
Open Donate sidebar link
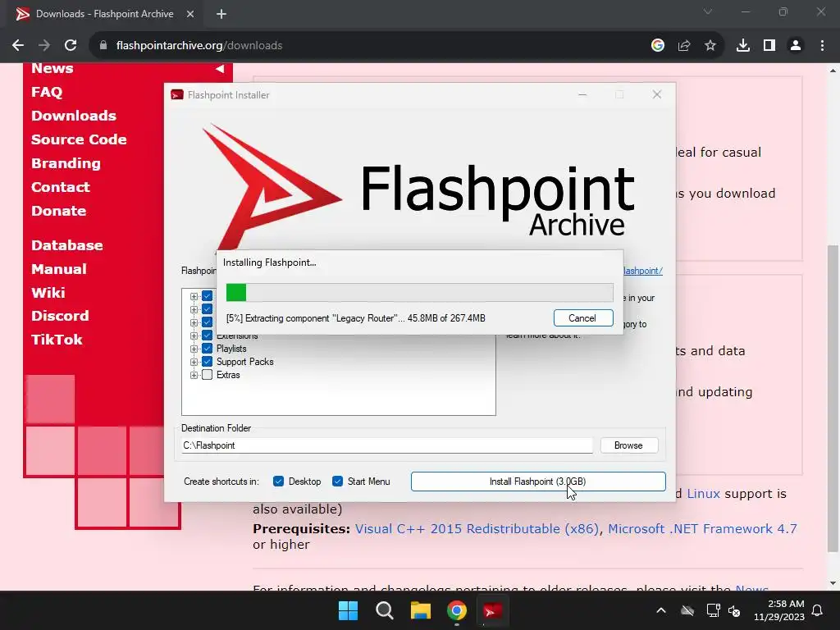point(58,211)
